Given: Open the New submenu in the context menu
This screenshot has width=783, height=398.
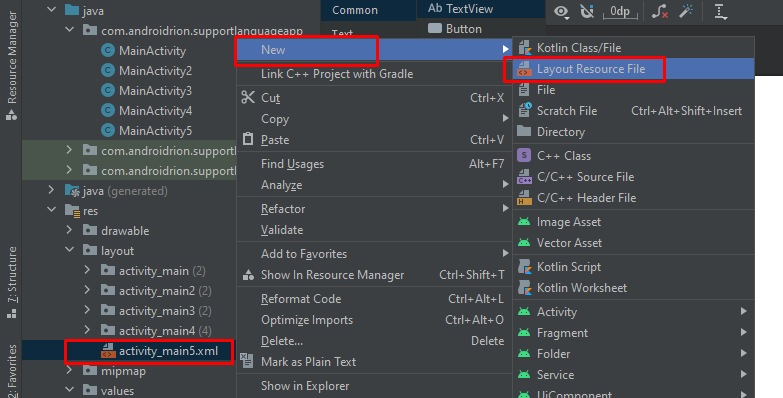Looking at the screenshot, I should [x=374, y=50].
